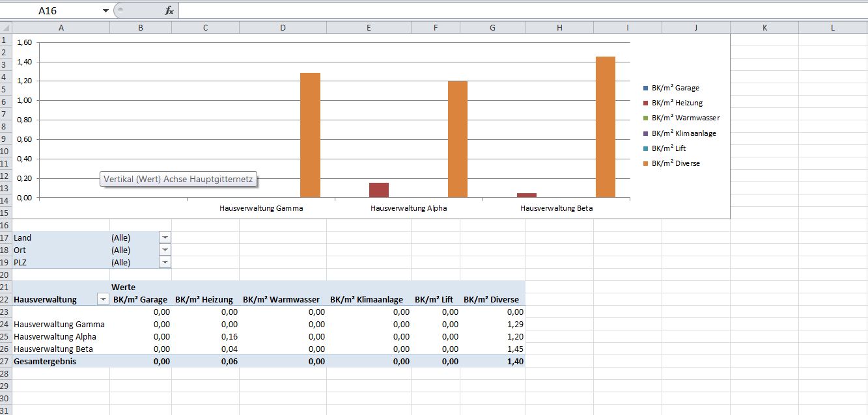Open the PLZ filter dropdown
Image resolution: width=868 pixels, height=415 pixels.
coord(165,262)
